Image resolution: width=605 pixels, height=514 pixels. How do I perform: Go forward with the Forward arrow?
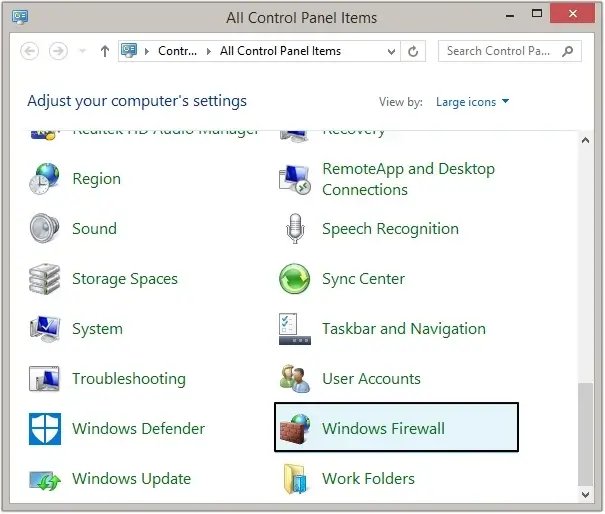[x=58, y=51]
